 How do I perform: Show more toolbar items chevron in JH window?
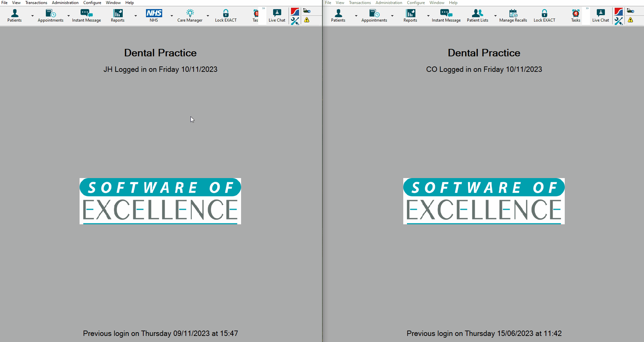click(264, 9)
